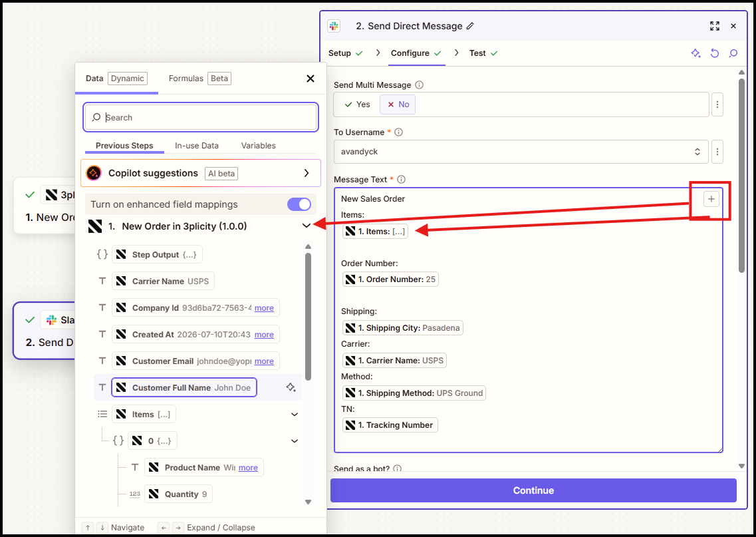The image size is (756, 537).
Task: Open Send Multi Message info tooltip icon
Action: 419,85
